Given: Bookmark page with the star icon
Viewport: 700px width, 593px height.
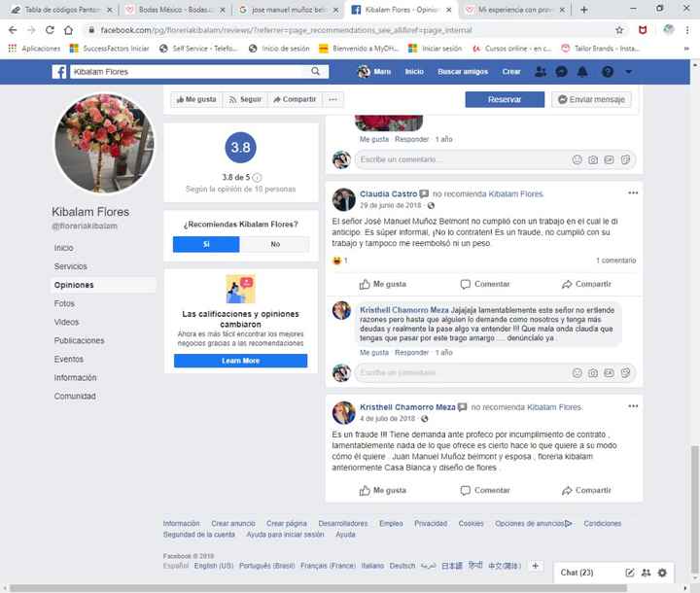Looking at the screenshot, I should point(619,30).
